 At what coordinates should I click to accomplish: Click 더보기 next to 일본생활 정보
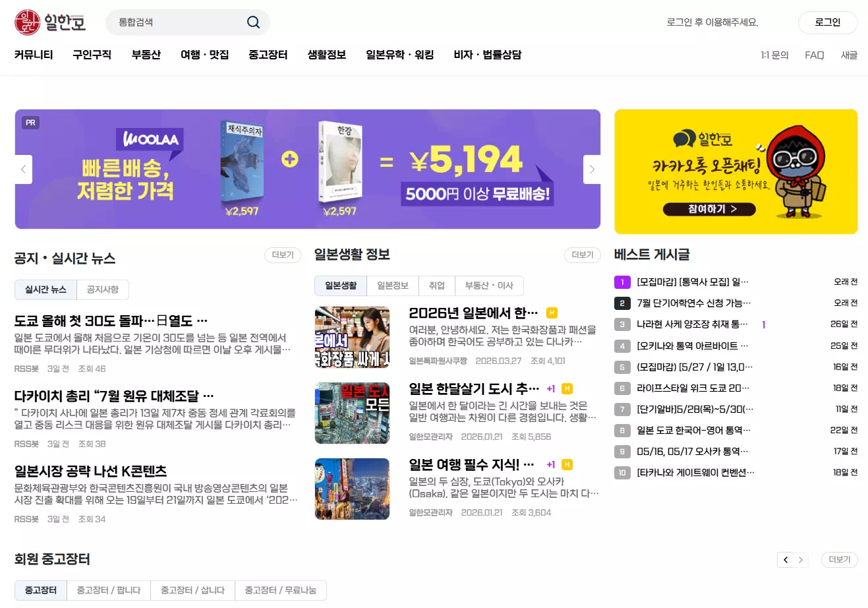pyautogui.click(x=583, y=255)
